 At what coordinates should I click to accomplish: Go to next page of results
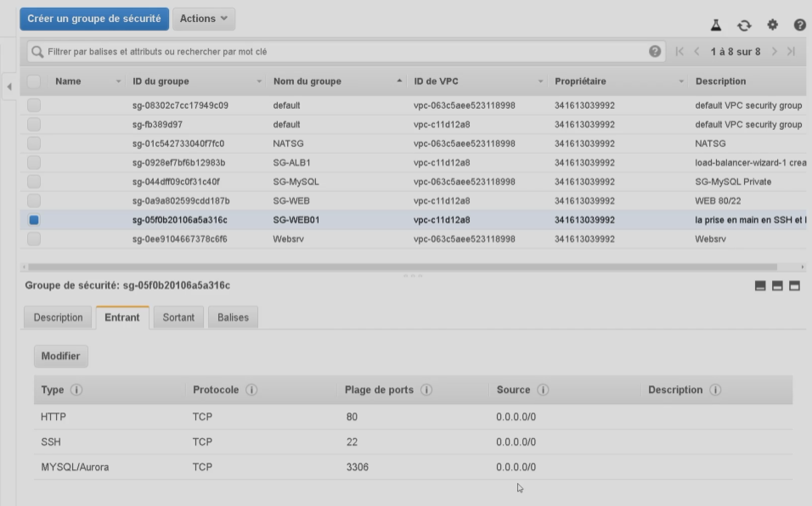coord(774,51)
